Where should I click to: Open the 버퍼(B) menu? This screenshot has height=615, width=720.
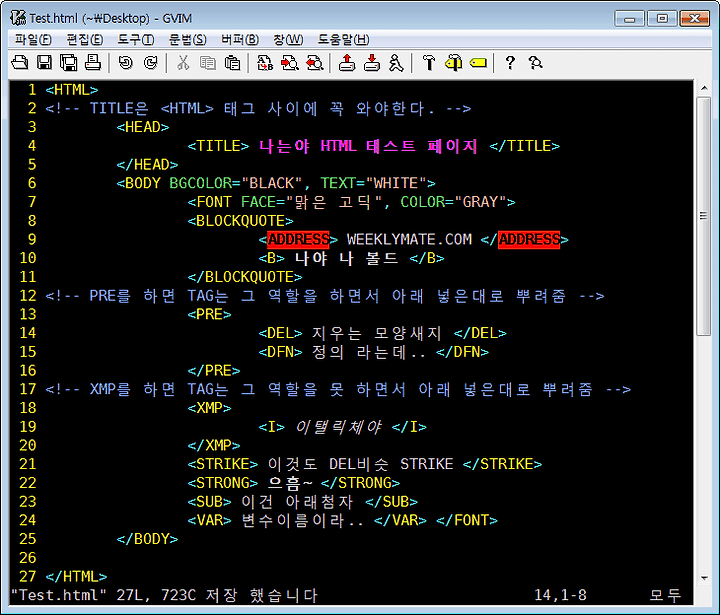tap(240, 39)
